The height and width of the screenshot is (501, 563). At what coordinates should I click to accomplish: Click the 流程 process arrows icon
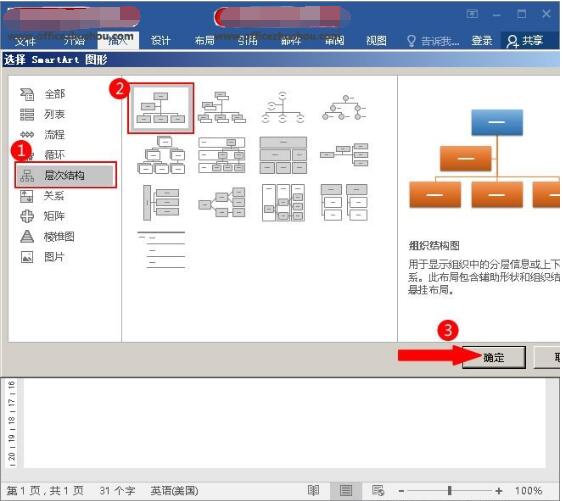coord(27,135)
